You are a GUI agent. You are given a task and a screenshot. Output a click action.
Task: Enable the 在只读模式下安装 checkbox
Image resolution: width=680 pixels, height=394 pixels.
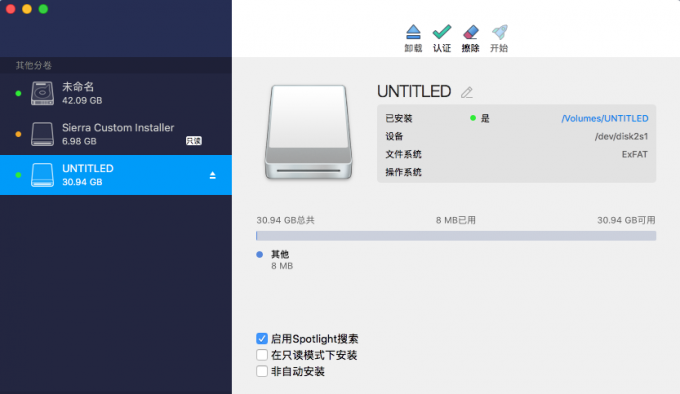pos(262,355)
